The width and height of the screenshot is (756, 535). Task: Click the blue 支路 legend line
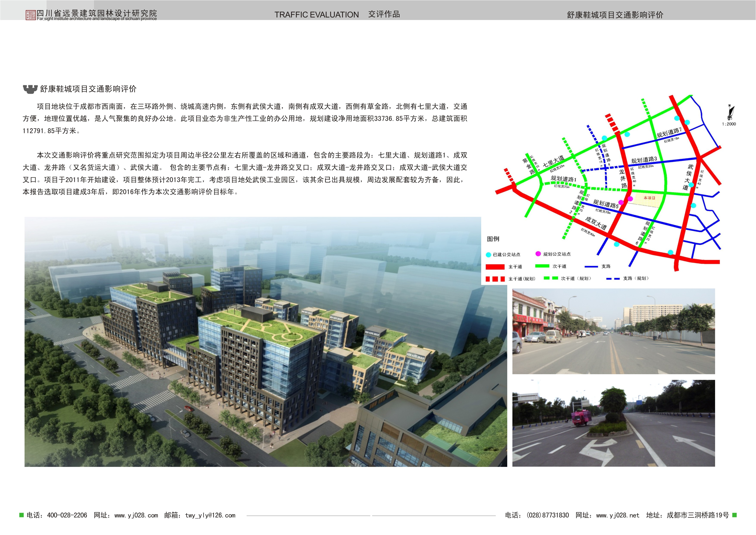591,266
